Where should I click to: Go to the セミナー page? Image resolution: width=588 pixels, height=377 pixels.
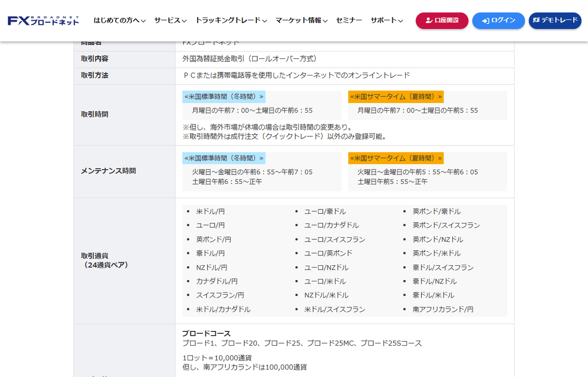[x=349, y=21]
